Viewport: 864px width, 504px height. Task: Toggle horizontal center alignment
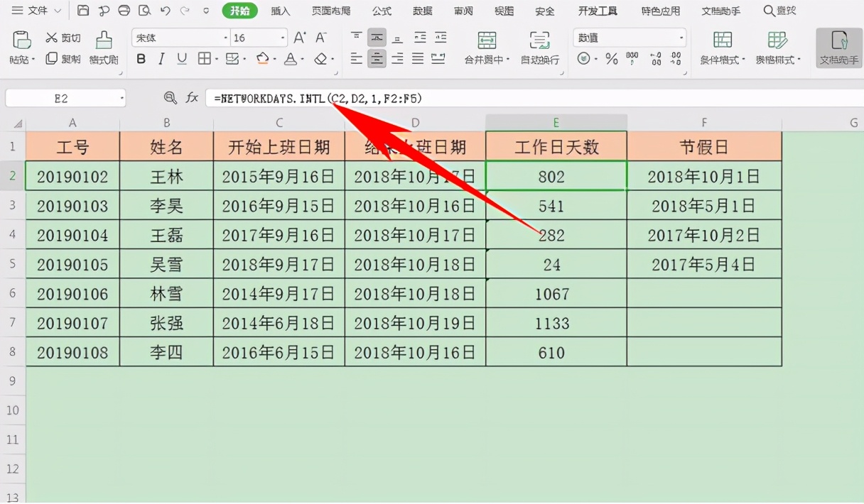coord(377,59)
